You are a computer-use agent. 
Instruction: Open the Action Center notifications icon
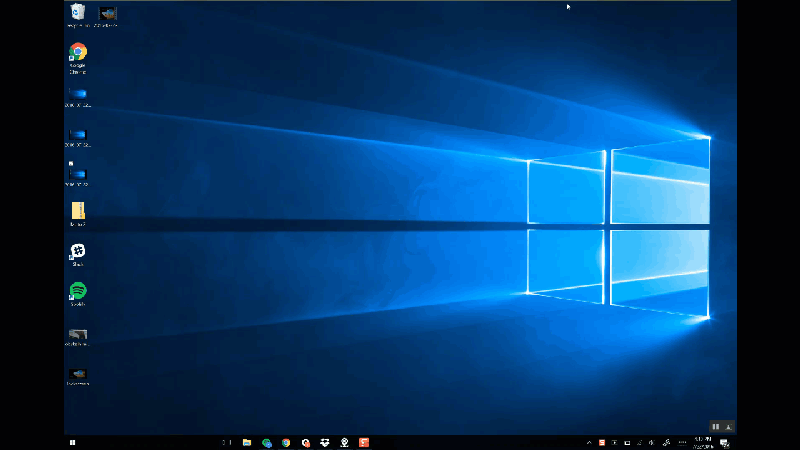724,443
